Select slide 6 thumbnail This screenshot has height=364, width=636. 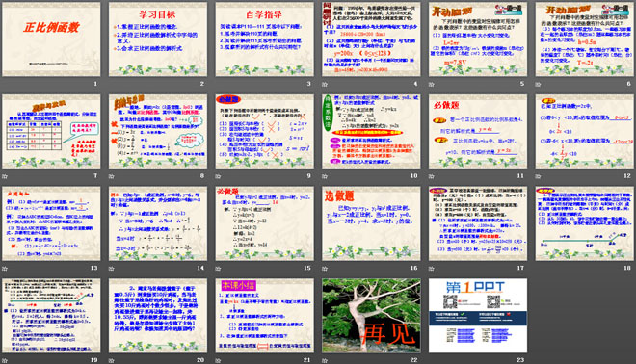[585, 39]
